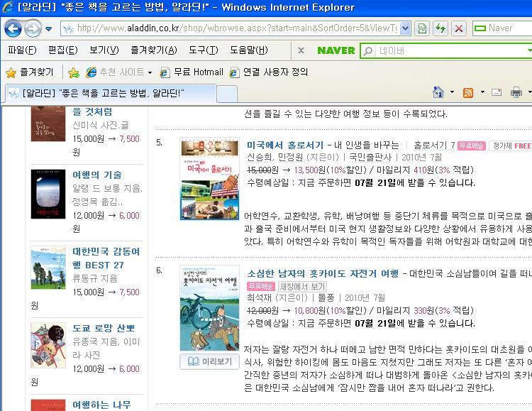The height and width of the screenshot is (411, 532).
Task: Open the 도쿄 로망 산뽀 book link
Action: coord(104,328)
